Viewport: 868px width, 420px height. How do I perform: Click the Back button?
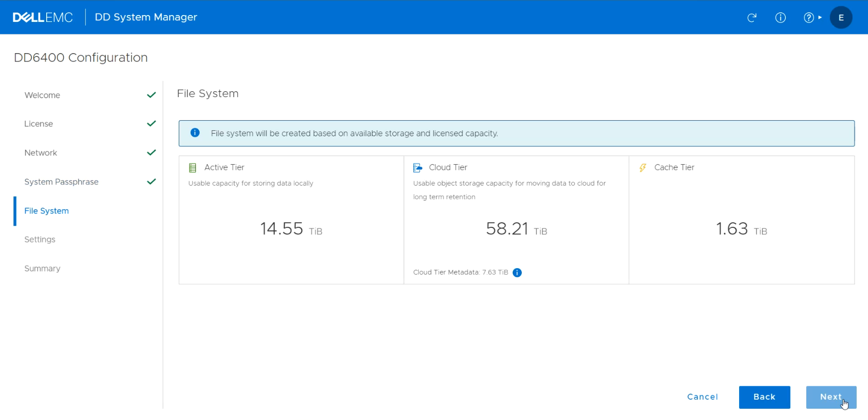click(764, 397)
